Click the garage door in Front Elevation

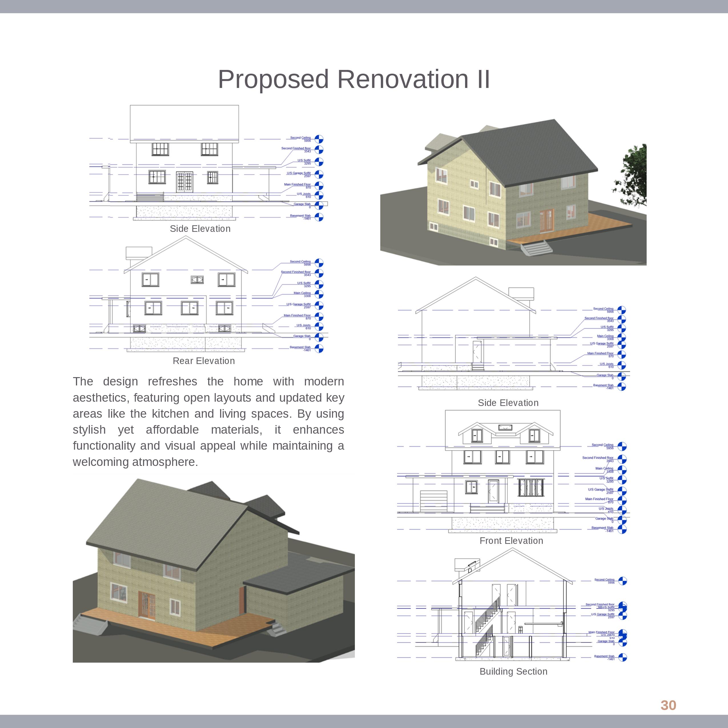(433, 500)
